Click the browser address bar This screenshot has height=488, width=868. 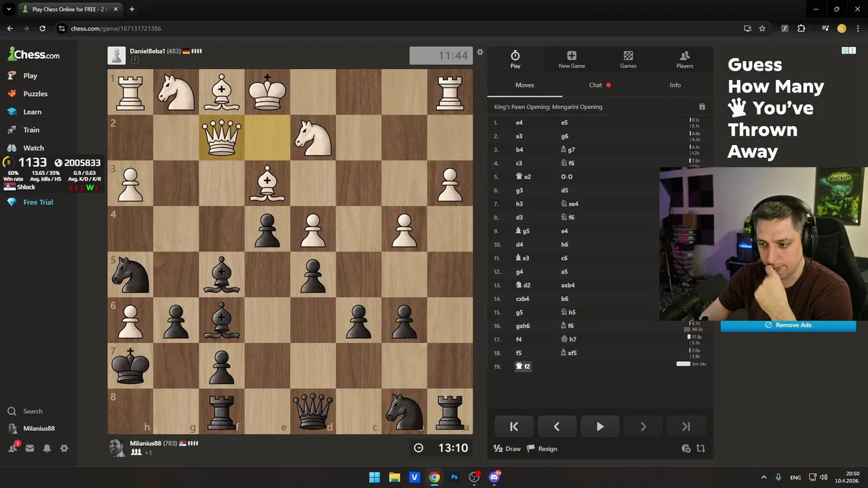click(x=400, y=28)
